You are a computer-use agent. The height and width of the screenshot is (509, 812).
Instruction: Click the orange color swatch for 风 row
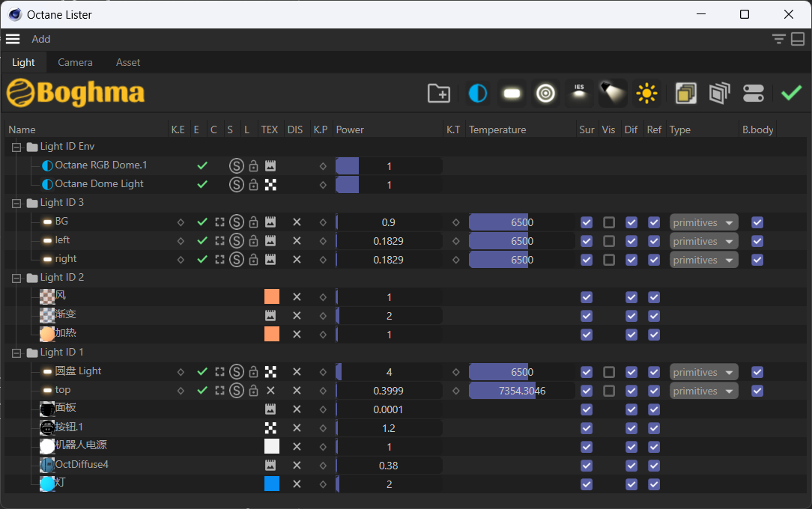272,296
